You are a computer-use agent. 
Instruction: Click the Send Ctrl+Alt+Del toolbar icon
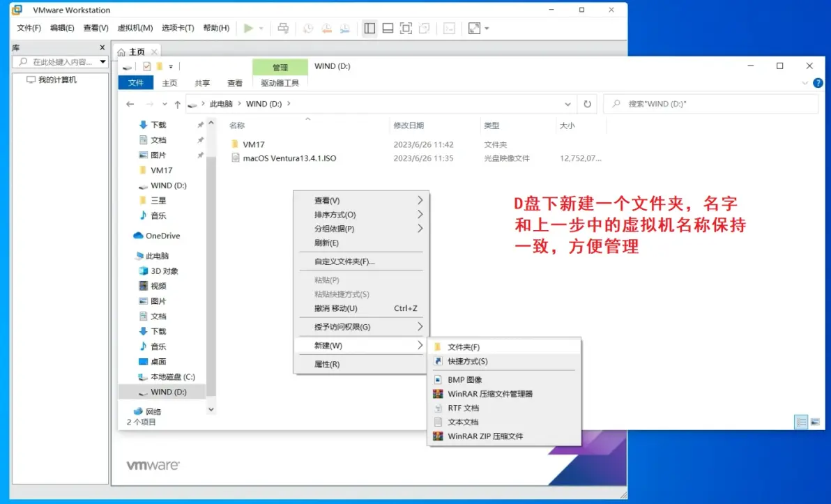(x=283, y=28)
